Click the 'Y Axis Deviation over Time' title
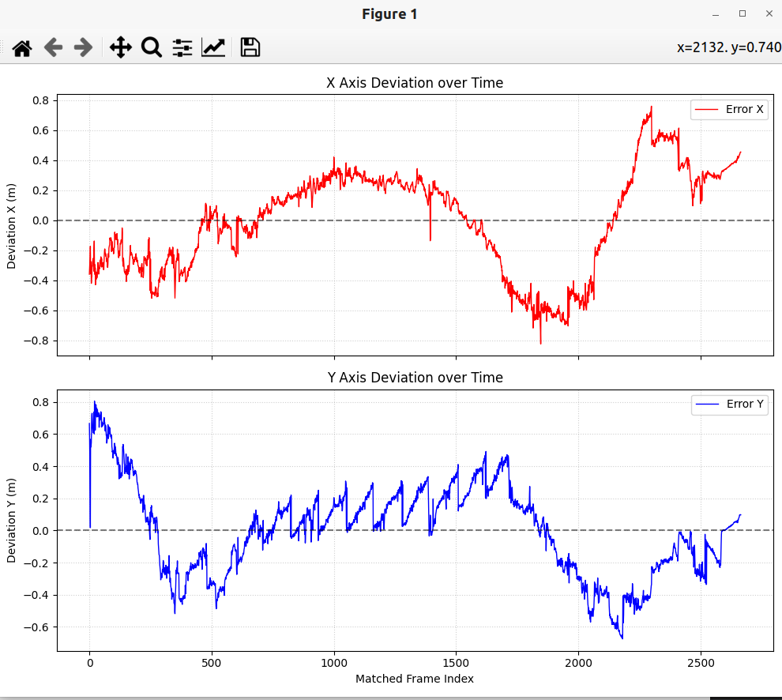The image size is (782, 700). click(415, 378)
